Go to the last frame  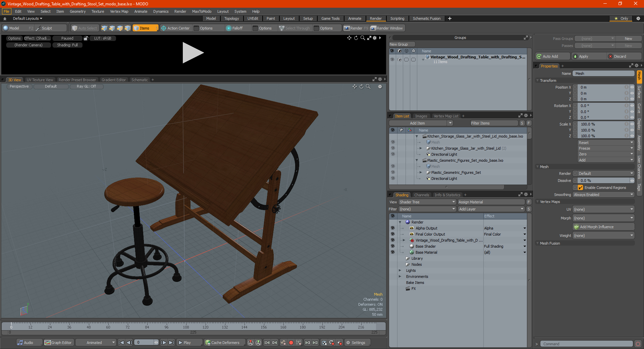click(171, 343)
